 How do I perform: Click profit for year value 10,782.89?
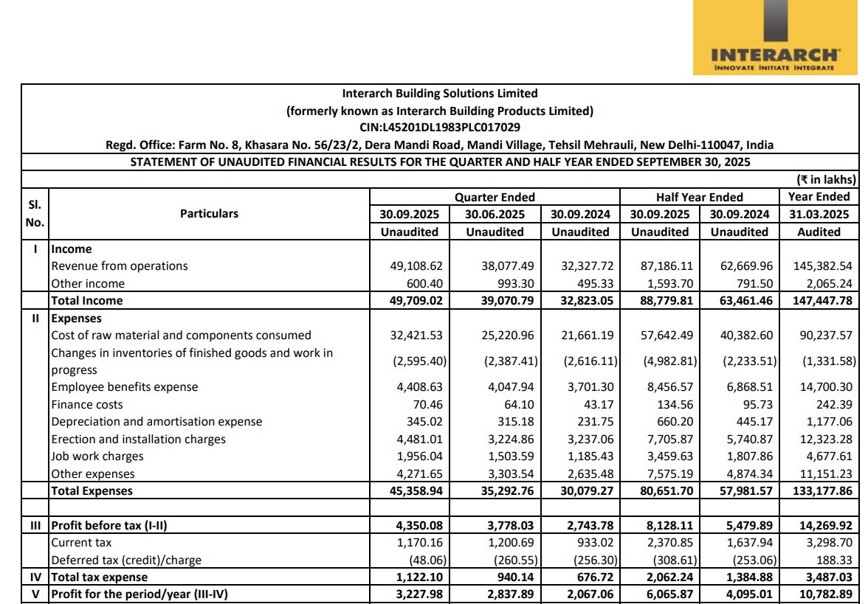pyautogui.click(x=826, y=594)
